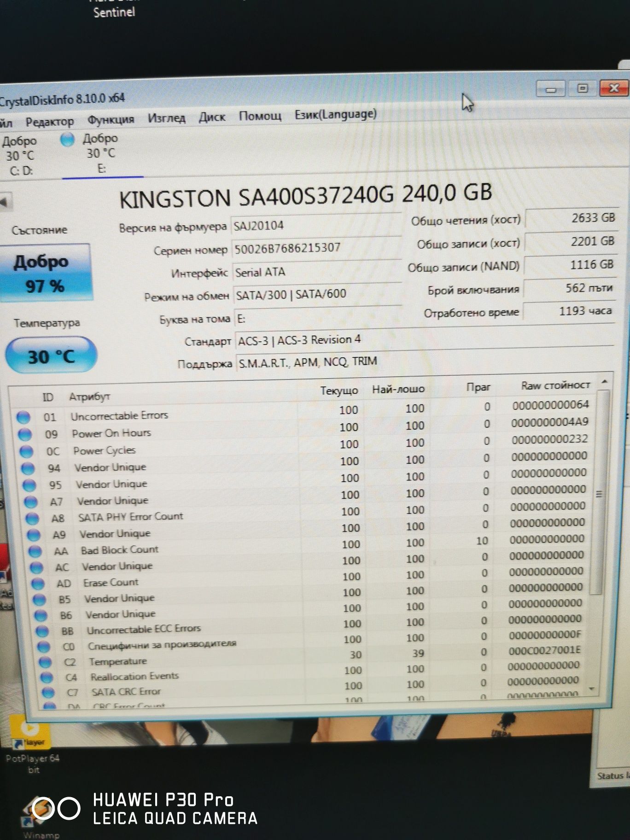Click status icon of row 94 Vendor Unique
This screenshot has width=630, height=840.
pyautogui.click(x=28, y=468)
